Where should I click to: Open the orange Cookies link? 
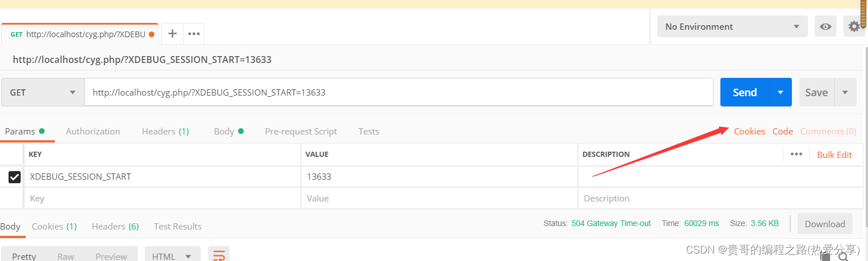(749, 132)
